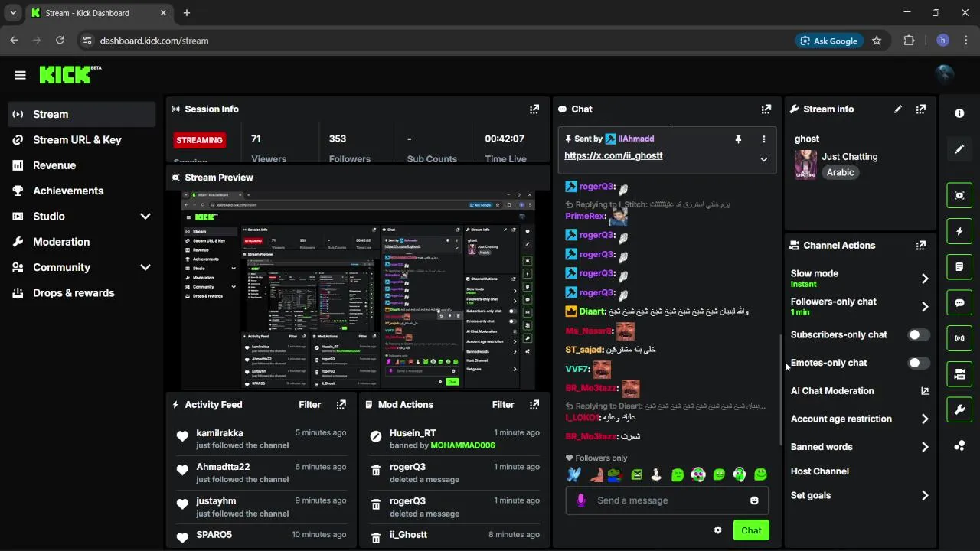Open Stream URL & Key page
Screen dimensions: 980x551
81,140
